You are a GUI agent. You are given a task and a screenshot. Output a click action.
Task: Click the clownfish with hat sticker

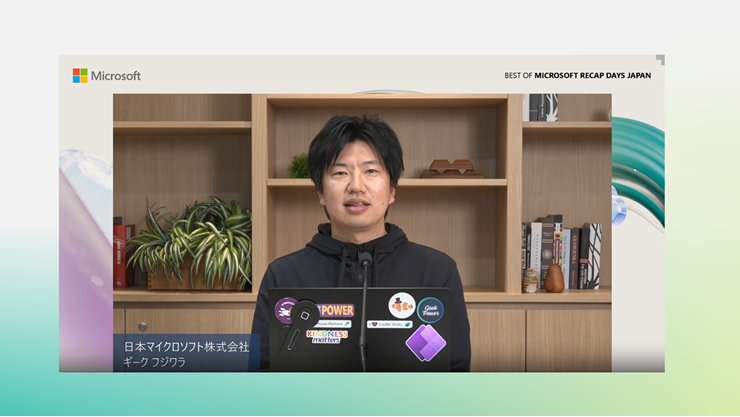401,305
